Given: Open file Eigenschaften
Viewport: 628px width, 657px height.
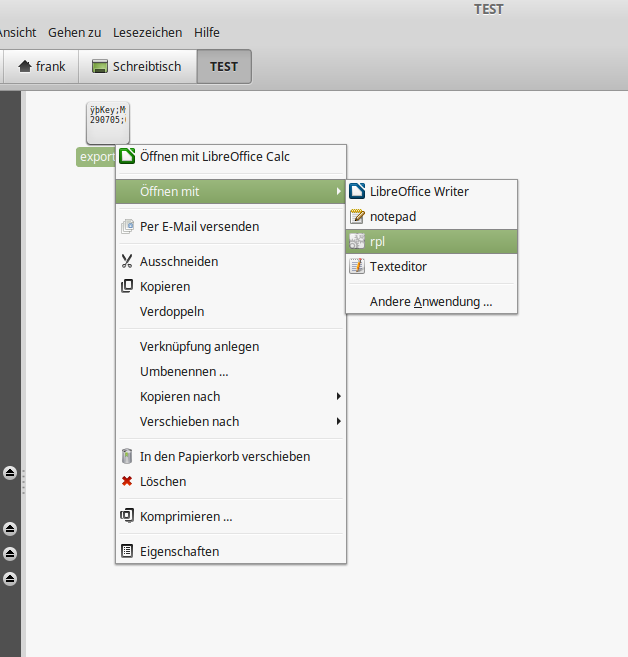Looking at the screenshot, I should tap(231, 552).
